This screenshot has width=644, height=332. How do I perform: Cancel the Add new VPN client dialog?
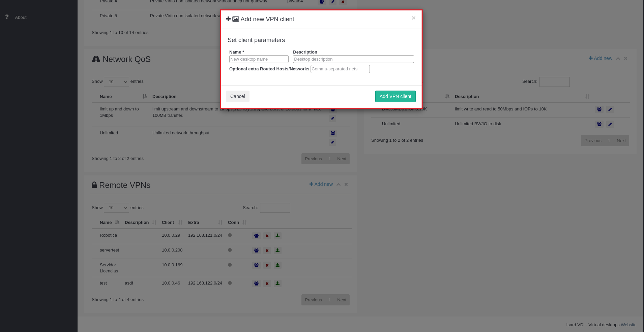(x=237, y=96)
